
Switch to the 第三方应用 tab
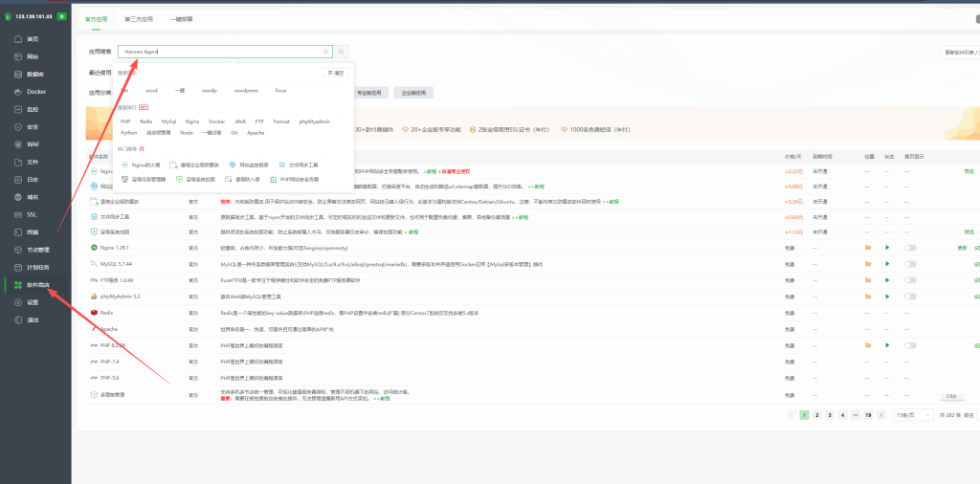point(138,19)
